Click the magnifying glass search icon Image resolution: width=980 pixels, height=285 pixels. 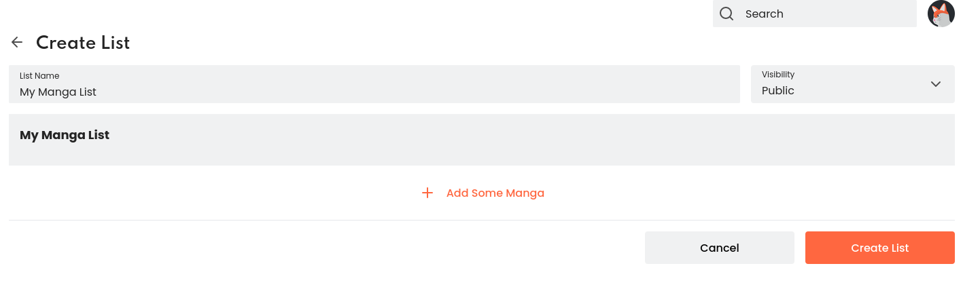[x=727, y=14]
